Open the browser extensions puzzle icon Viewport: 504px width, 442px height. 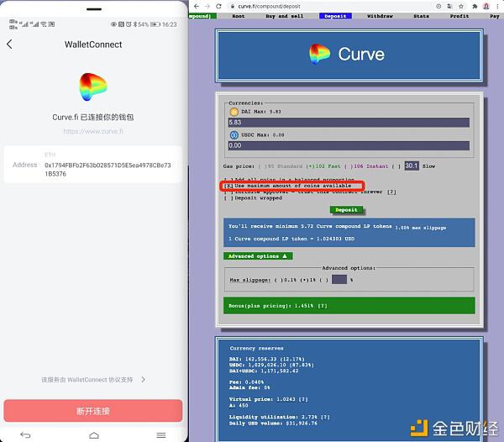click(475, 6)
